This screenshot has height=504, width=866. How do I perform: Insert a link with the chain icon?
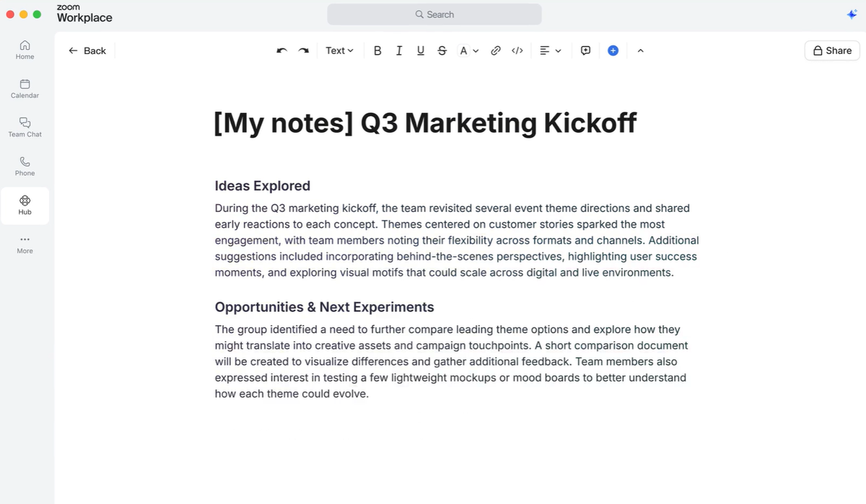[x=496, y=50]
